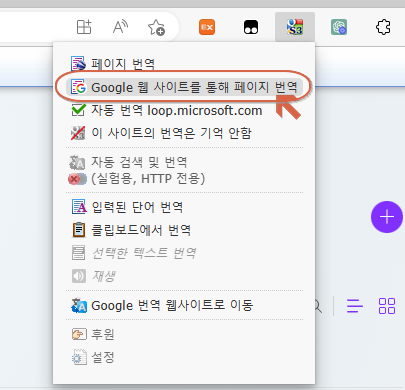Switch to list view icon

(355, 306)
